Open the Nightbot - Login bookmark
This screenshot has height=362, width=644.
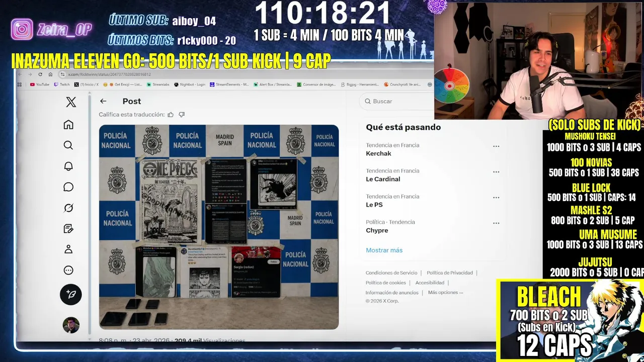190,84
